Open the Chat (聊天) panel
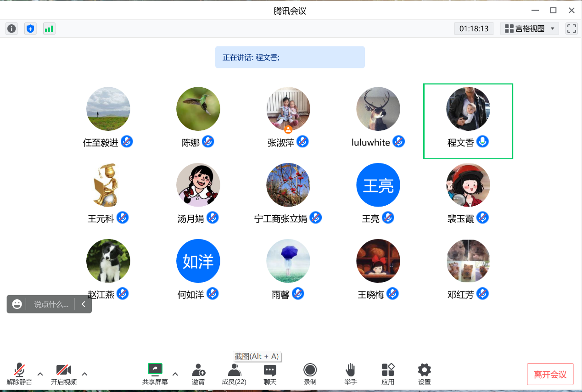582x392 pixels. point(270,374)
